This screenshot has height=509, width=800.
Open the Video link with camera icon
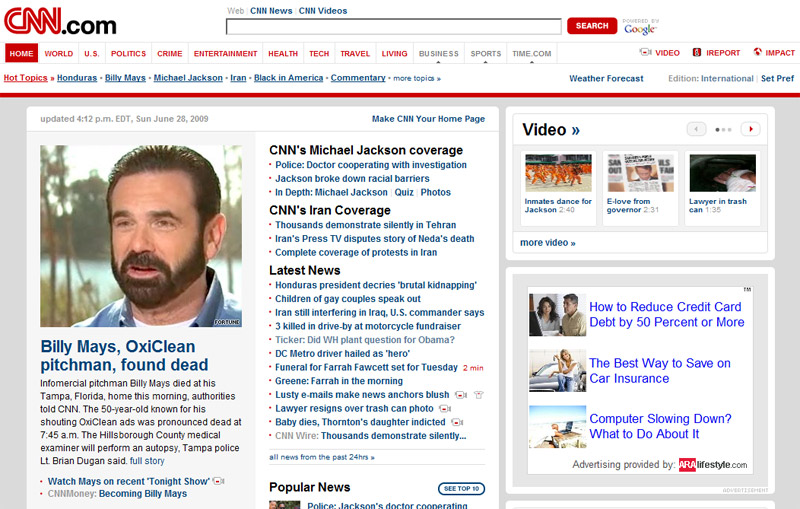(x=660, y=53)
